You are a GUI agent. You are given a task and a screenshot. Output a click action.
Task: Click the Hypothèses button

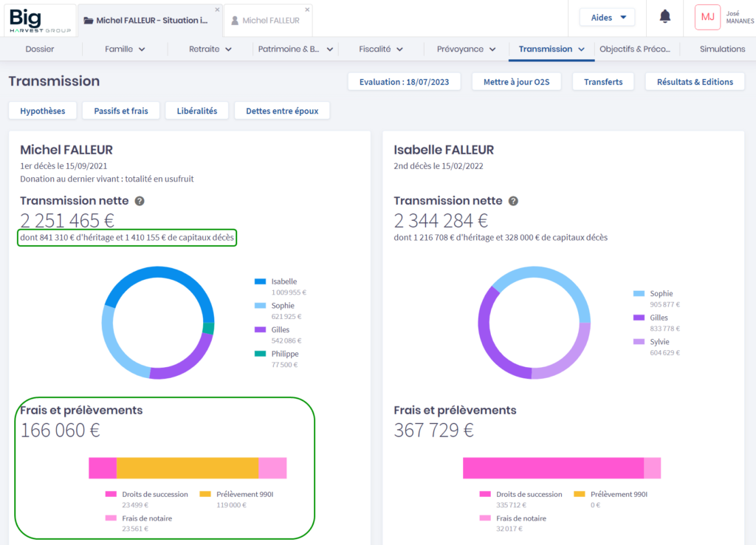tap(43, 111)
